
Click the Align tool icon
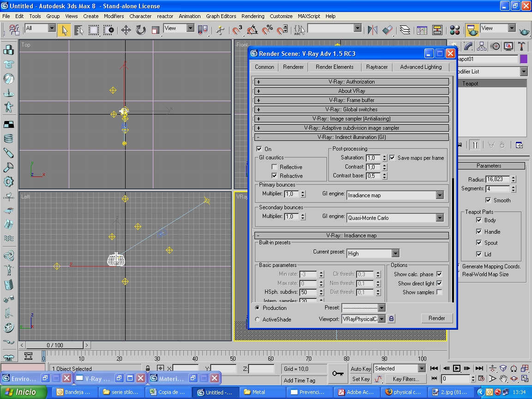(x=387, y=30)
